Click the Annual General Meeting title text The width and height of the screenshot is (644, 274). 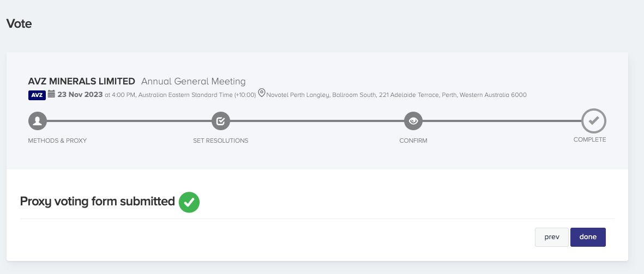tap(193, 81)
